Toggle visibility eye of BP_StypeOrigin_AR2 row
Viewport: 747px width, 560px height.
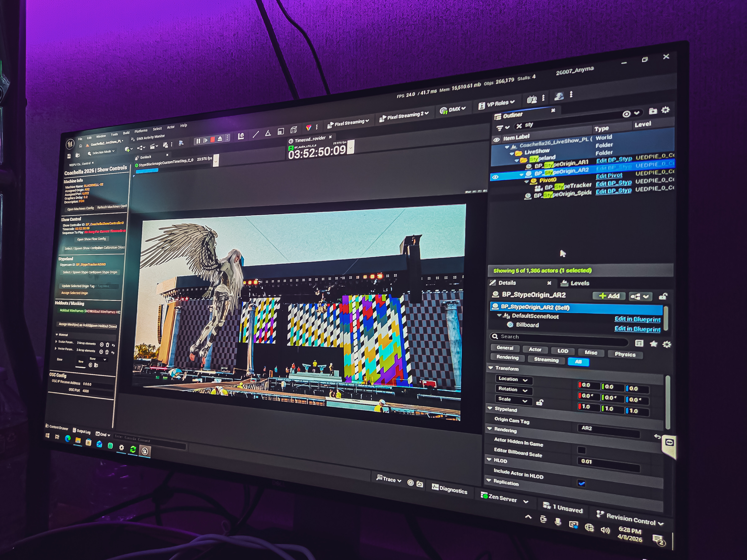click(495, 177)
